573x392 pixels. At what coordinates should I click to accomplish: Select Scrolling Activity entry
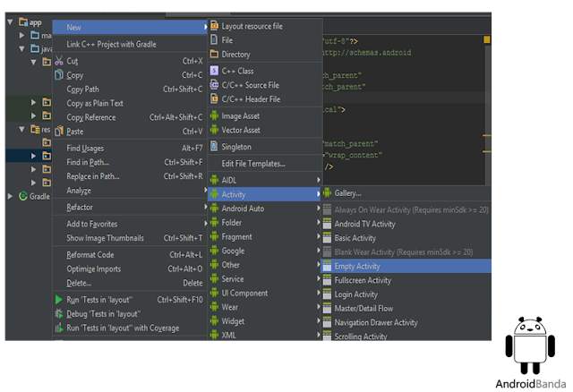[x=406, y=337]
